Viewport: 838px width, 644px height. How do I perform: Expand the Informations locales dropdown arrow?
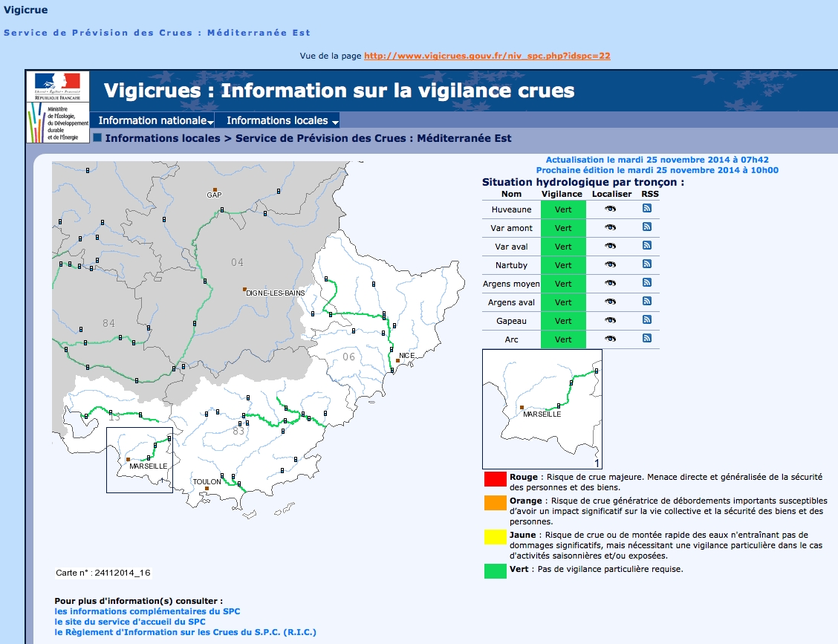point(335,123)
